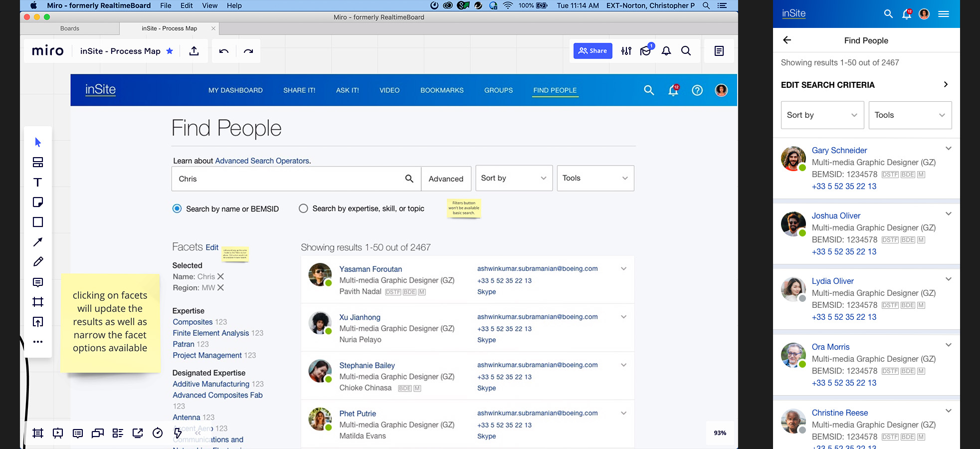
Task: Open the Apple menu
Action: tap(34, 5)
